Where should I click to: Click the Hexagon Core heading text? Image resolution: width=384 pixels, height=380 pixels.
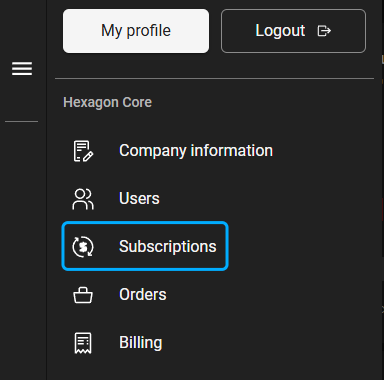pos(107,102)
